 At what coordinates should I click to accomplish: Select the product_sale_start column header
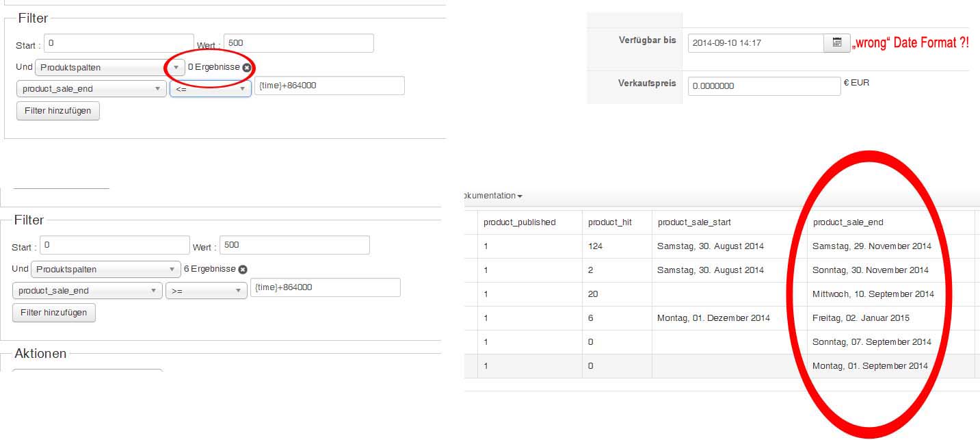[695, 222]
